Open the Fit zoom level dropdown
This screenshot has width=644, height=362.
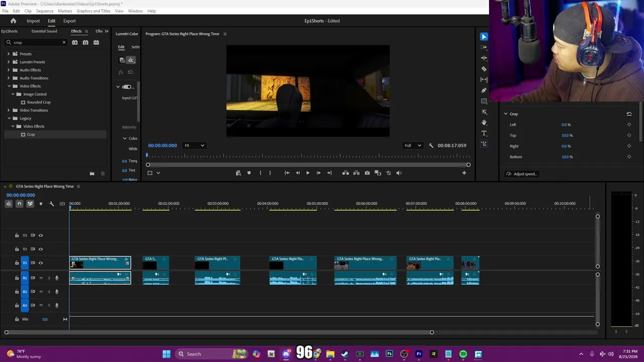tap(194, 146)
